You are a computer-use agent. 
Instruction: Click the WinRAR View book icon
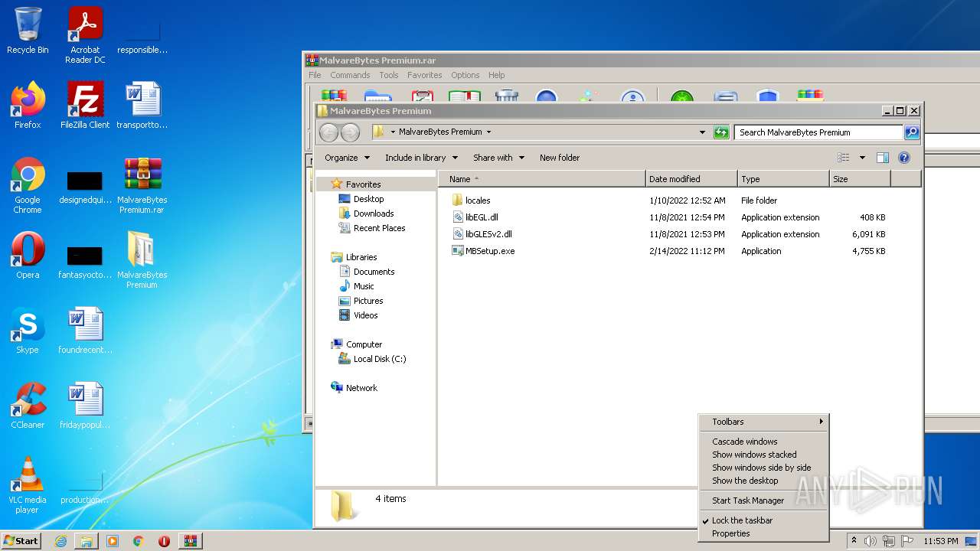coord(464,96)
